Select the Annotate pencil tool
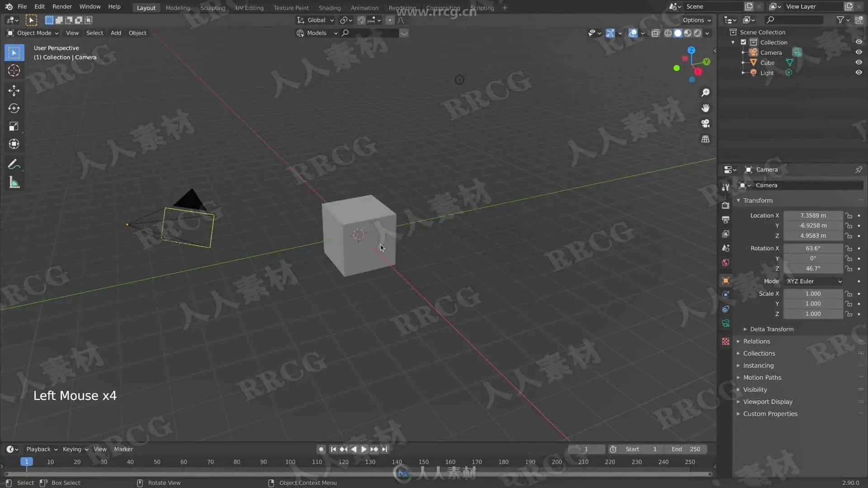868x488 pixels. (14, 164)
